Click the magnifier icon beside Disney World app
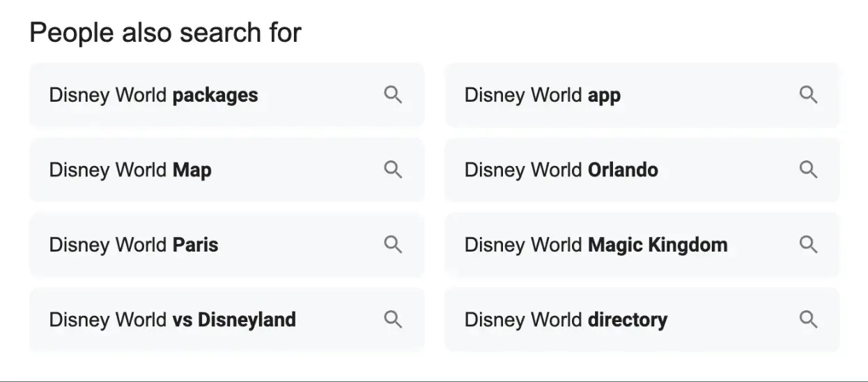This screenshot has width=868, height=382. pyautogui.click(x=809, y=95)
